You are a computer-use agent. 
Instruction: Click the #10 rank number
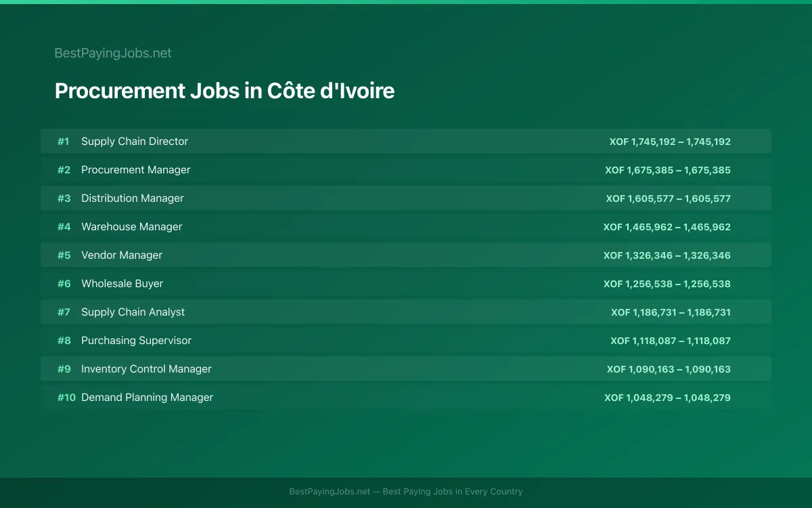[66, 398]
